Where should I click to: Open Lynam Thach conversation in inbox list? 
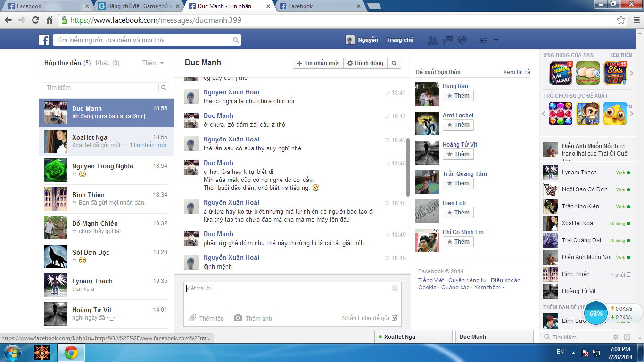[x=107, y=285]
